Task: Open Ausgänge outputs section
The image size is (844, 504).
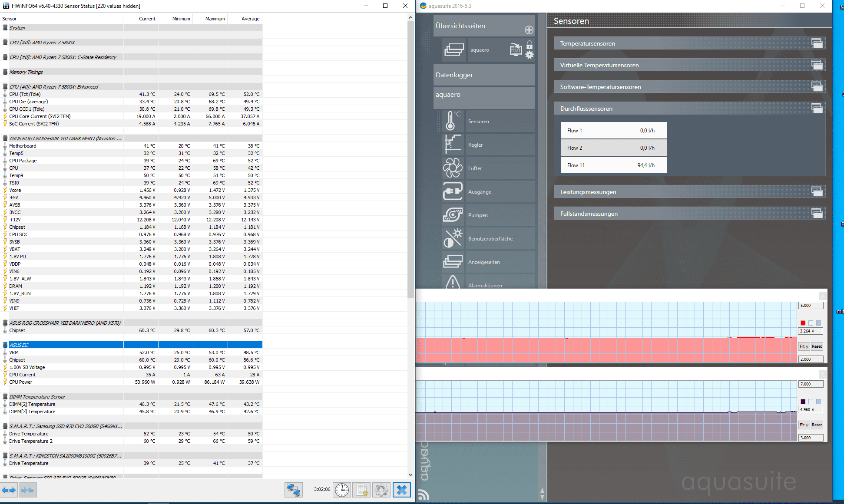Action: pyautogui.click(x=489, y=191)
